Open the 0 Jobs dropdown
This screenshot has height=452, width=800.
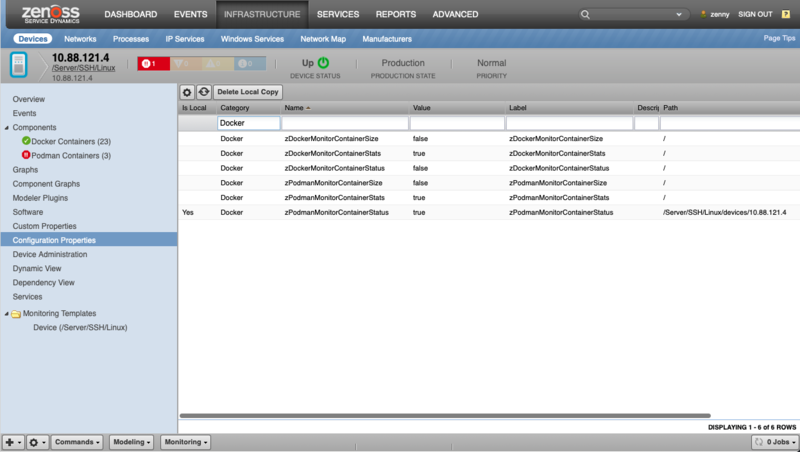775,442
